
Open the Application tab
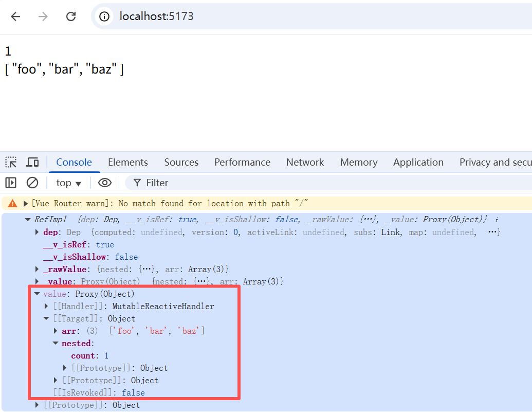click(418, 163)
